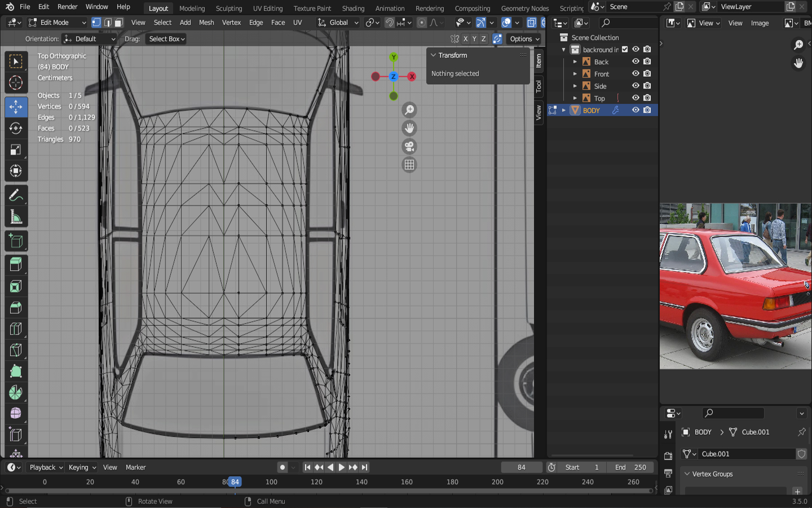
Task: Open the Edit Mode dropdown
Action: [x=57, y=23]
